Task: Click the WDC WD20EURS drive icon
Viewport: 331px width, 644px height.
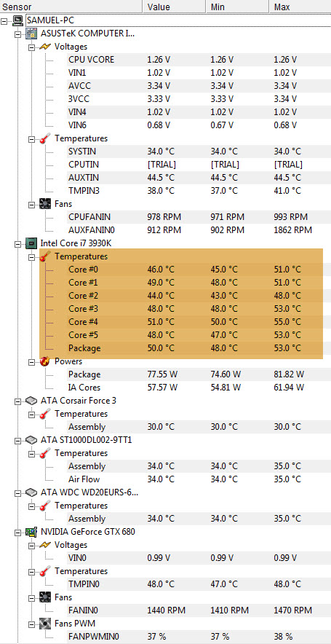Action: point(31,492)
